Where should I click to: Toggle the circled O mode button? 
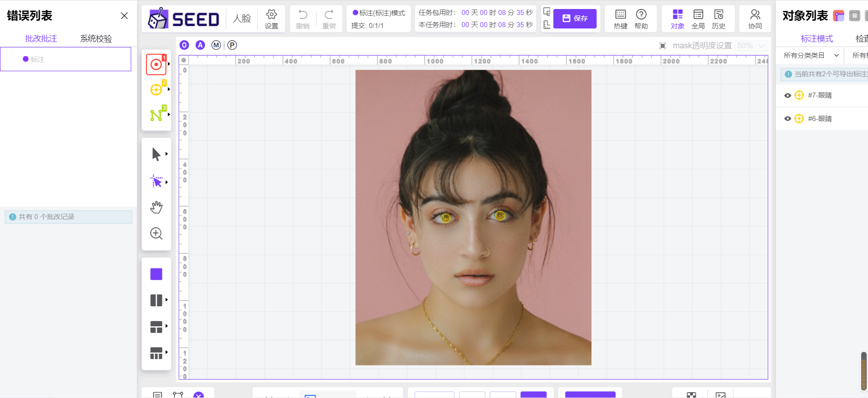click(x=184, y=45)
